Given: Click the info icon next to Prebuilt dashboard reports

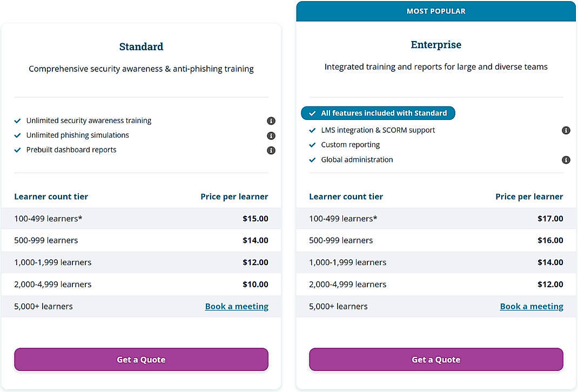Looking at the screenshot, I should [271, 150].
